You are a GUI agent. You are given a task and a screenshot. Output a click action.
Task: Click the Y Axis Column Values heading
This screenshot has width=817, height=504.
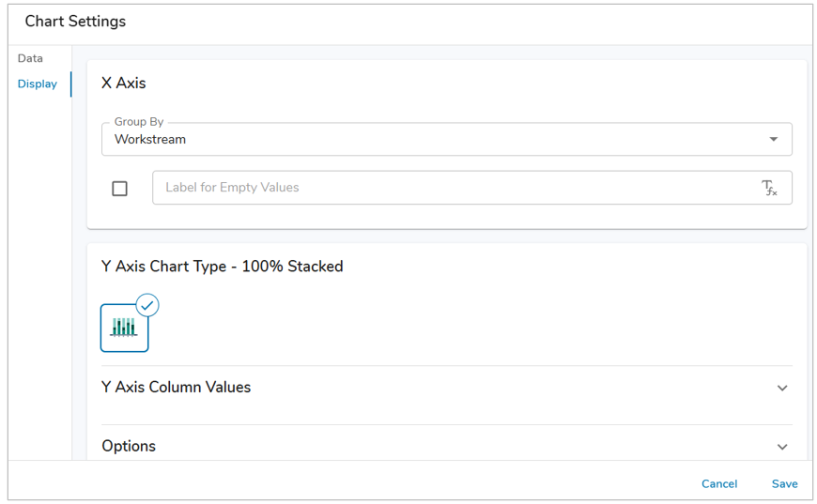coord(177,388)
